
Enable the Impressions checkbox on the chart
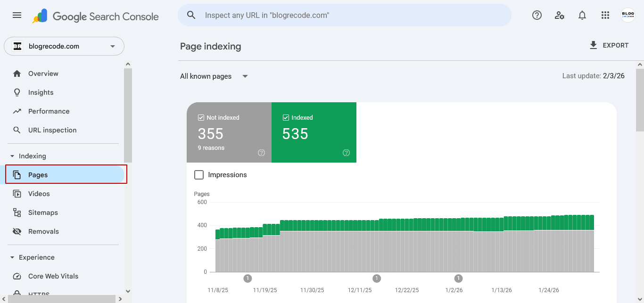(198, 174)
